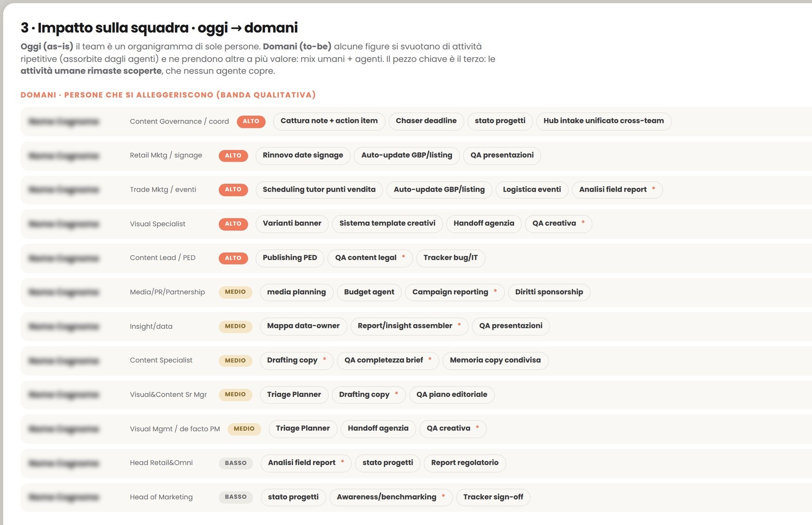Click the 'Tracker sign-off' chip
The height and width of the screenshot is (525, 812).
pyautogui.click(x=493, y=497)
